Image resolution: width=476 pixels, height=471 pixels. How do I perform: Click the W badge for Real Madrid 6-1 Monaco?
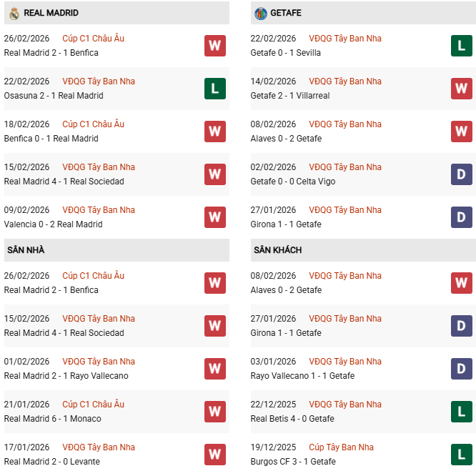click(x=214, y=412)
